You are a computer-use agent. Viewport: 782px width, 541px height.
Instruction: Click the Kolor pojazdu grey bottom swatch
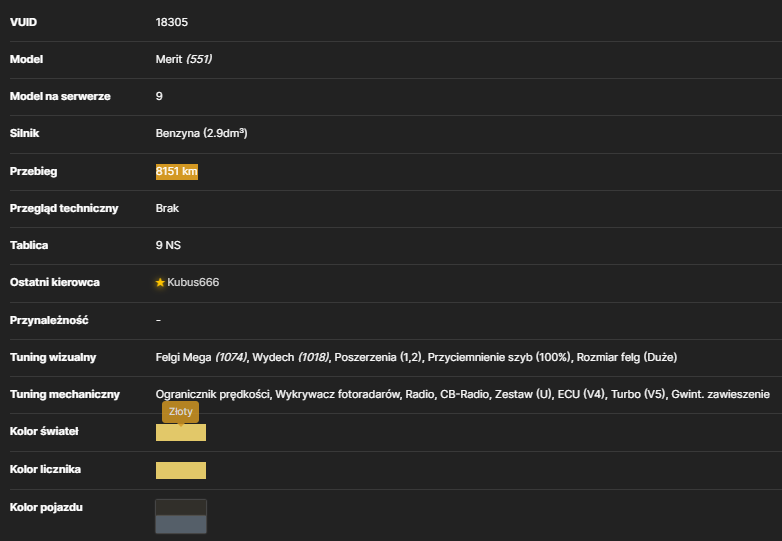point(181,525)
